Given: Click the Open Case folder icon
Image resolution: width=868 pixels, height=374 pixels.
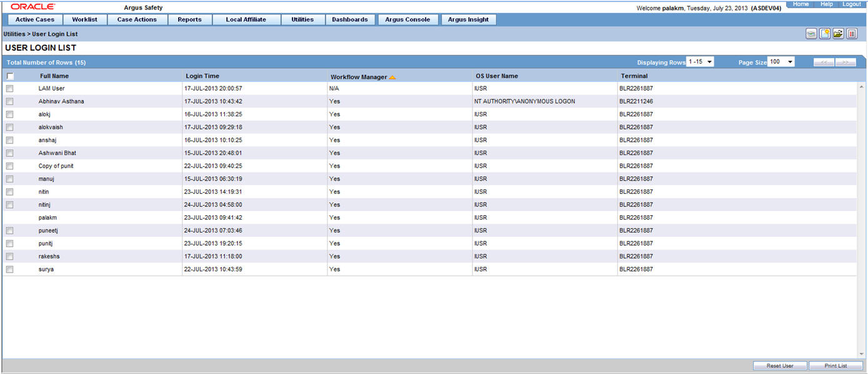Looking at the screenshot, I should click(x=839, y=33).
